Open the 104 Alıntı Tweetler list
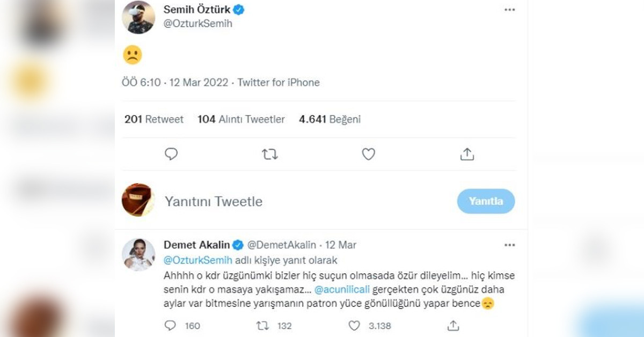This screenshot has width=644, height=337. (241, 119)
